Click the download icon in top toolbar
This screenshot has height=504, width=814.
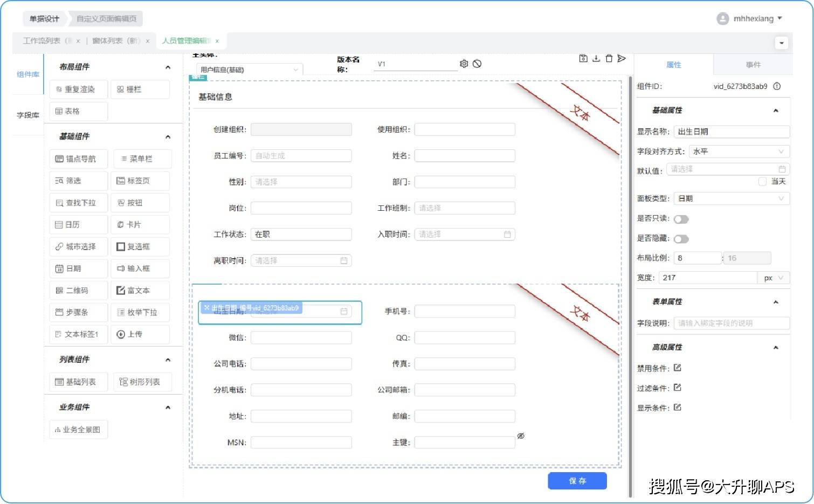[x=596, y=58]
